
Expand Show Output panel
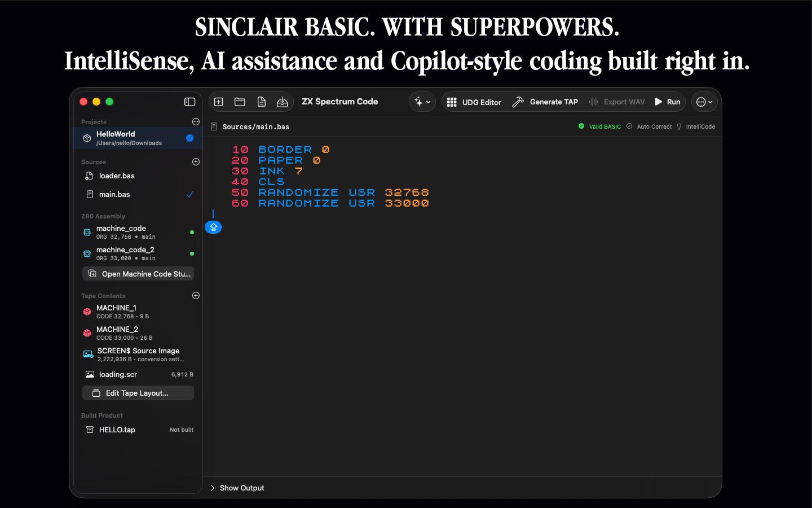[x=237, y=488]
